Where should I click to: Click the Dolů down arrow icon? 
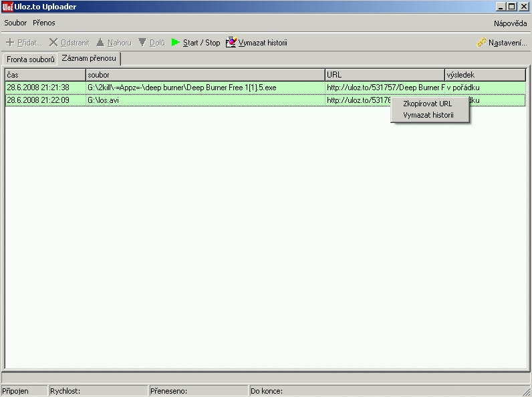(x=142, y=42)
